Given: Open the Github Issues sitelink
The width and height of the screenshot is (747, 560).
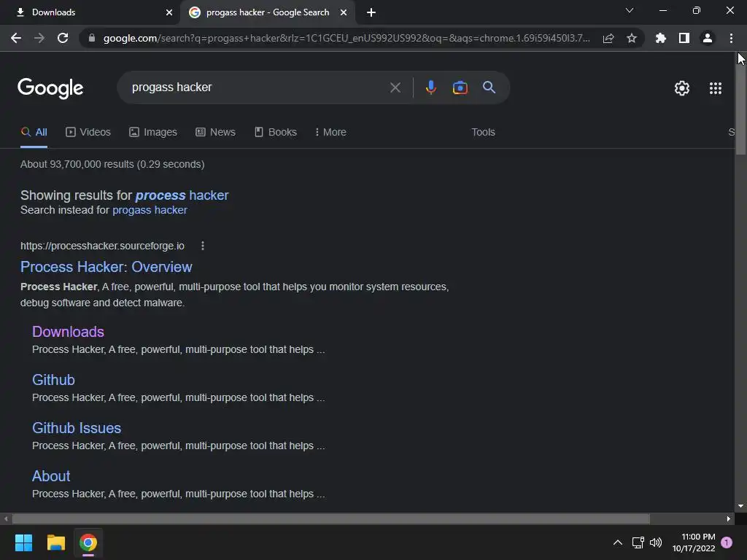Looking at the screenshot, I should 77,427.
